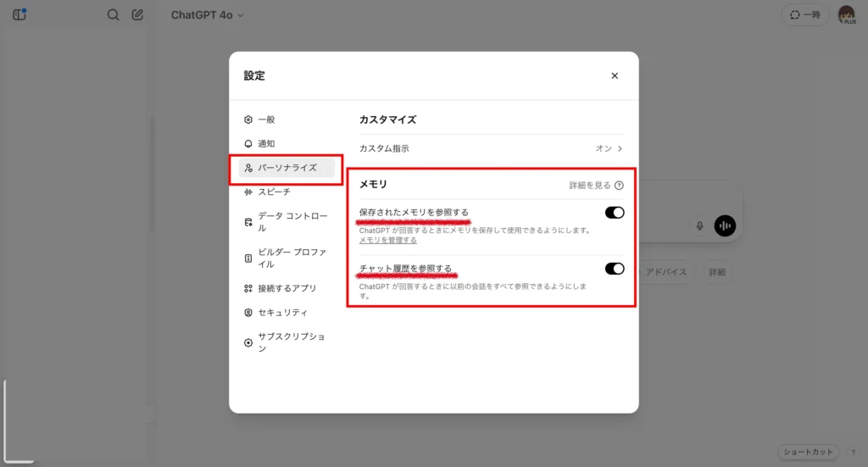868x467 pixels.
Task: Select 一般 in settings sidebar
Action: pyautogui.click(x=287, y=120)
